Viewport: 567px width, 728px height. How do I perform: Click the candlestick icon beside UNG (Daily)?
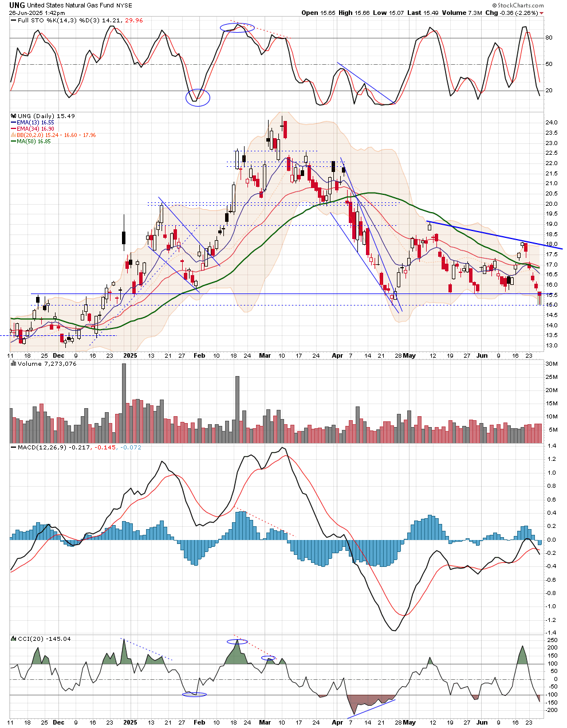click(x=14, y=116)
